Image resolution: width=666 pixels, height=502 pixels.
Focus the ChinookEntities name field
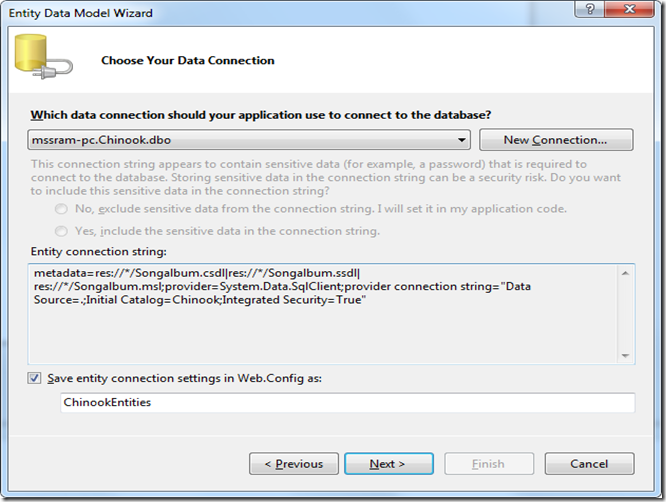tap(347, 402)
